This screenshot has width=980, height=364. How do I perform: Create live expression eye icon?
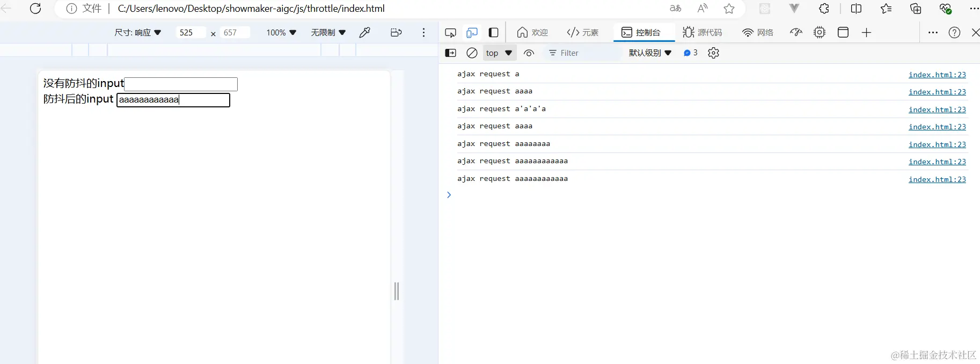529,53
